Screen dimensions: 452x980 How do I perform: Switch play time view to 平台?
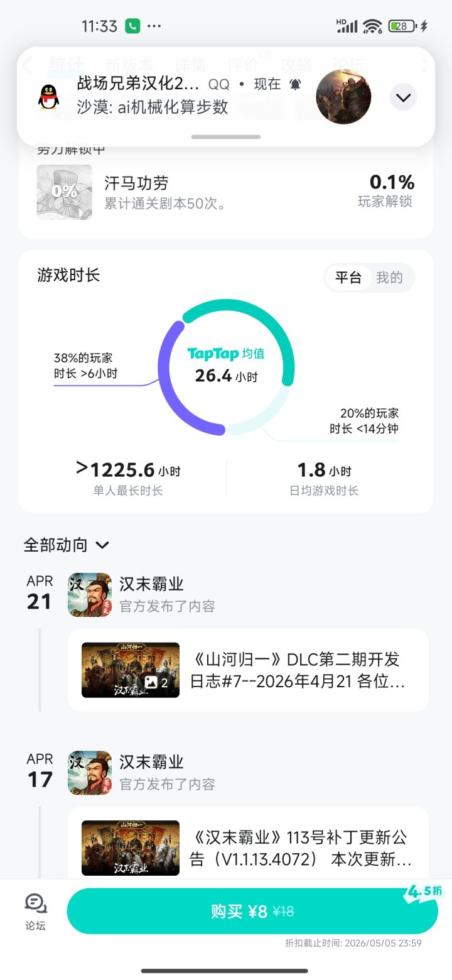click(348, 278)
